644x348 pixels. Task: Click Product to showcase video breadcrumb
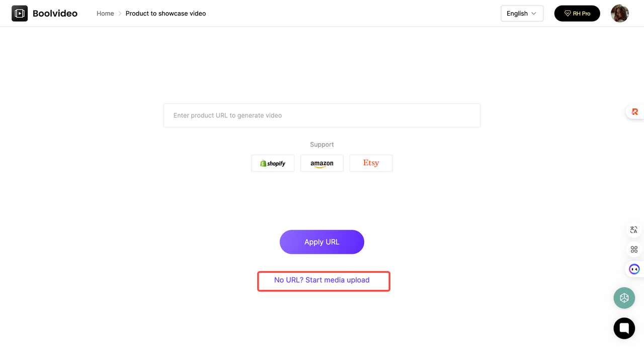coord(166,14)
